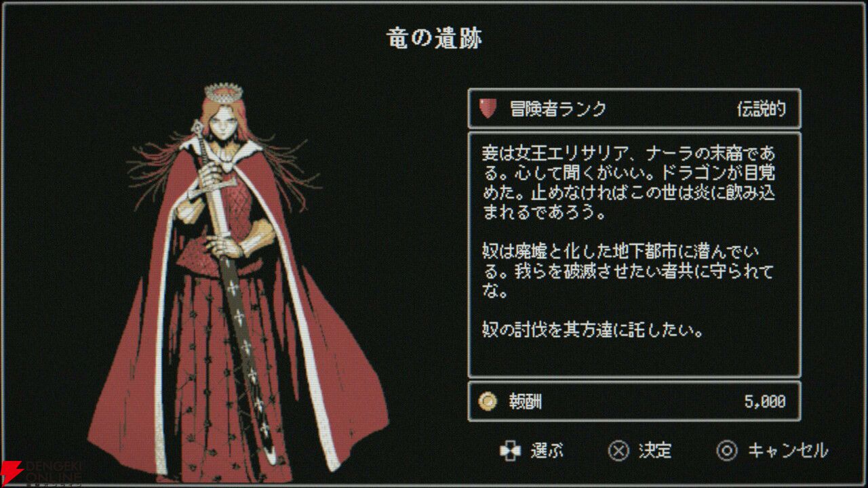This screenshot has width=868, height=488.
Task: Click the gold coin reward icon
Action: [x=488, y=402]
